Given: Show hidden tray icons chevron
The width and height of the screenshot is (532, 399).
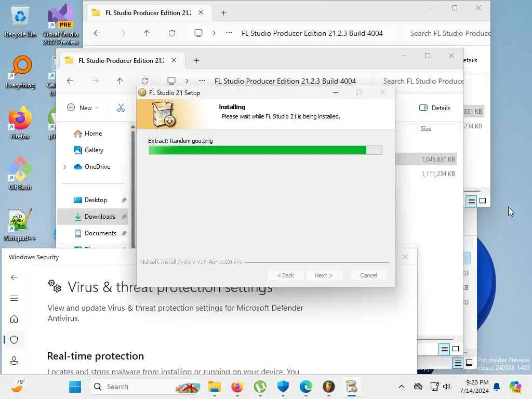Looking at the screenshot, I should click(402, 387).
